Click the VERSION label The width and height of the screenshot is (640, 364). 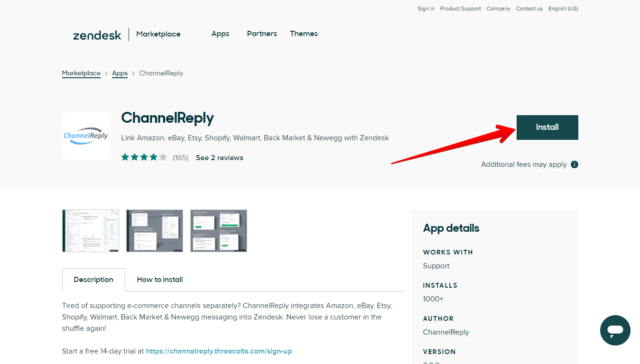439,352
